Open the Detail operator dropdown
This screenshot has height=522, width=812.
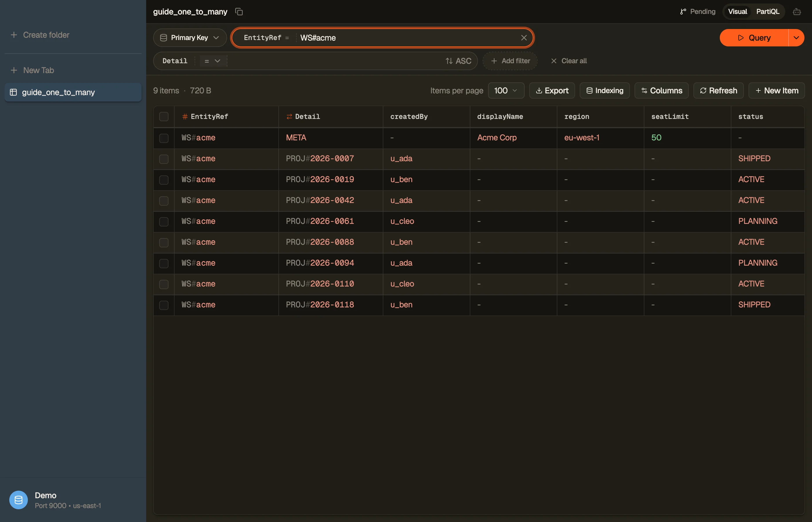coord(213,61)
